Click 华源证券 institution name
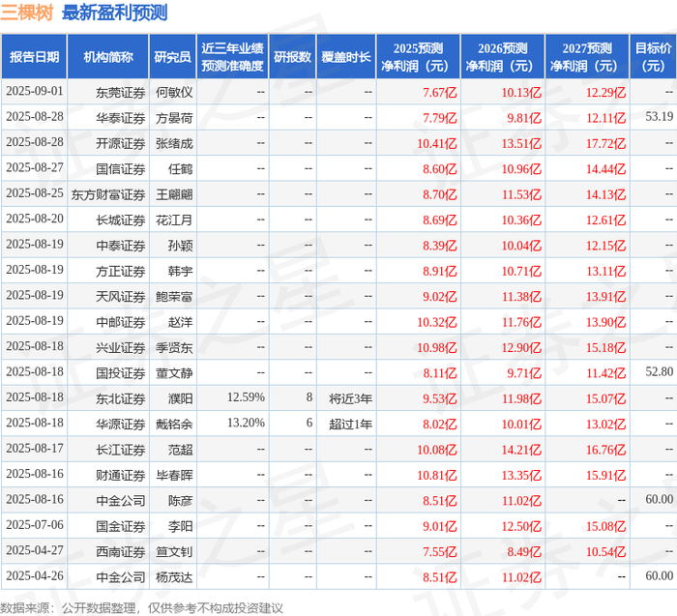The image size is (677, 616). point(121,425)
